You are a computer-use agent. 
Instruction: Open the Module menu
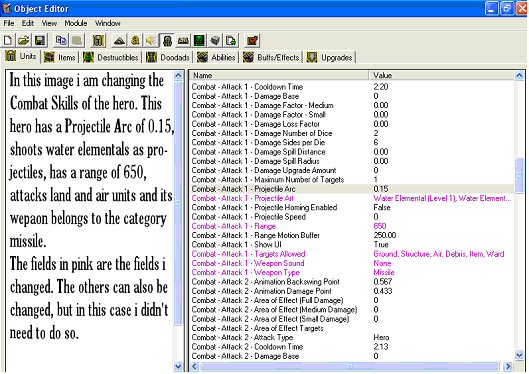pyautogui.click(x=76, y=23)
